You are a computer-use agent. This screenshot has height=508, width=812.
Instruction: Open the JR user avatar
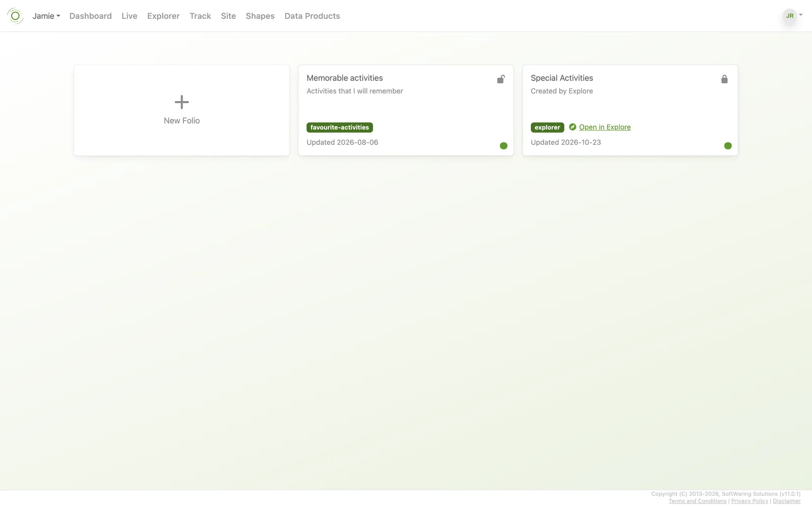[x=790, y=16]
